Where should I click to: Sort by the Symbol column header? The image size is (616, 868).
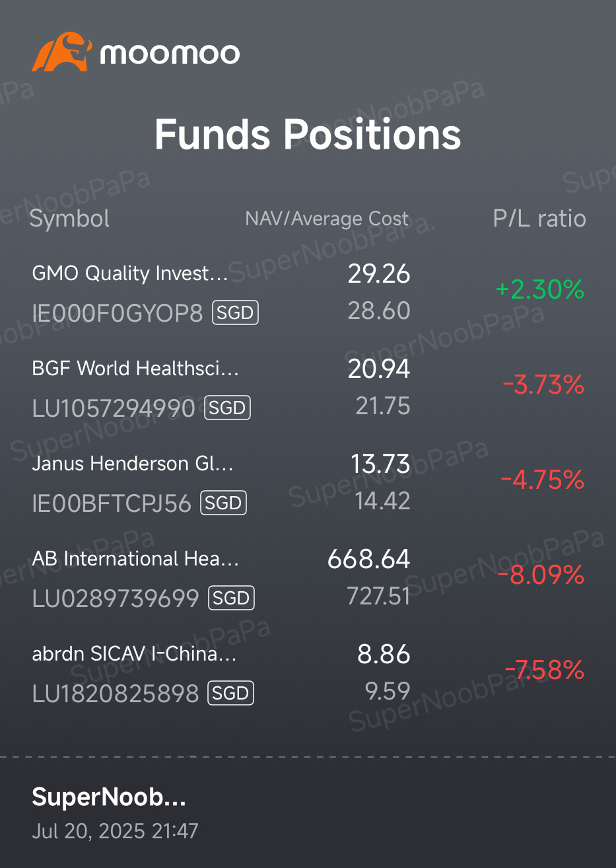(69, 219)
